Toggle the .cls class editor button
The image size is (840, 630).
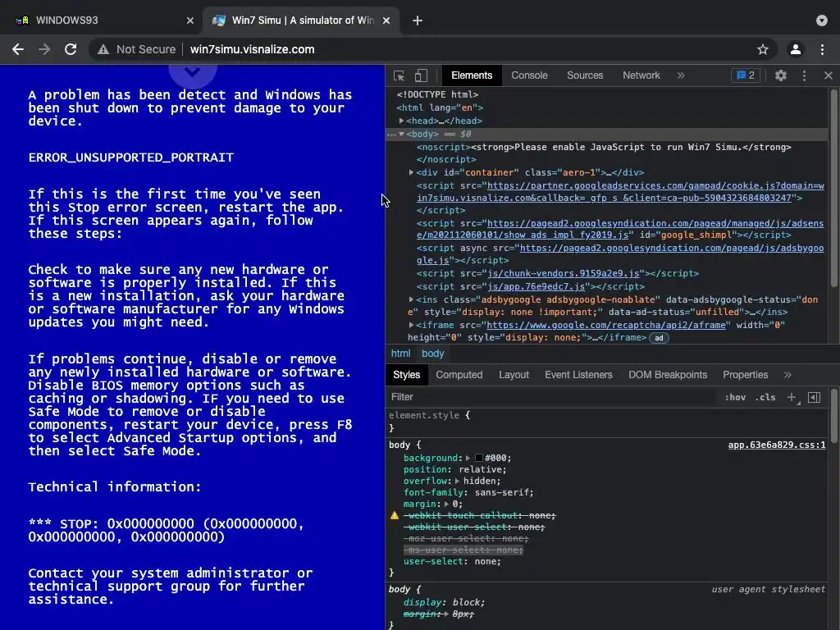[x=765, y=397]
